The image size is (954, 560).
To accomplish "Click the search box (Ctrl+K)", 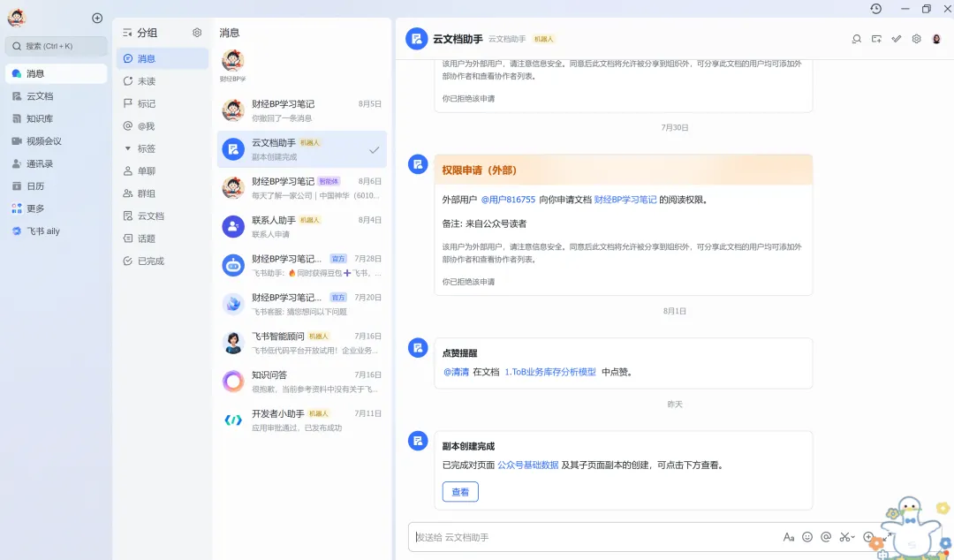I will pos(56,46).
